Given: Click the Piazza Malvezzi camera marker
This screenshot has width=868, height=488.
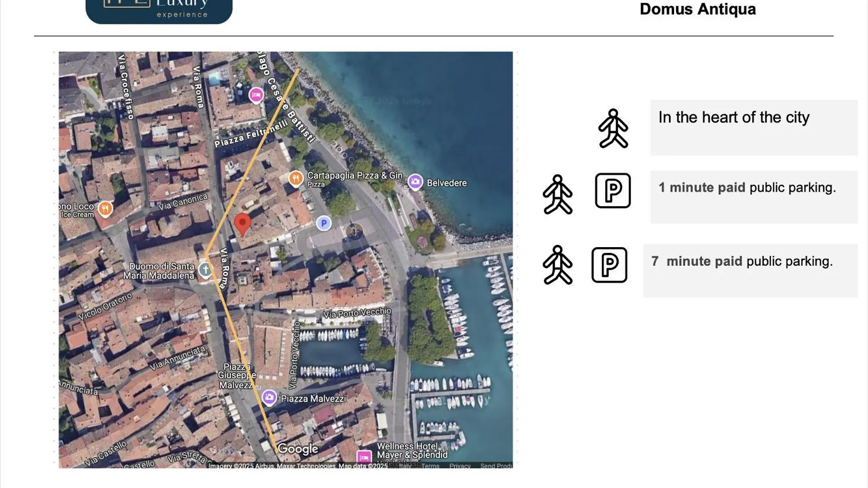Looking at the screenshot, I should (x=269, y=398).
